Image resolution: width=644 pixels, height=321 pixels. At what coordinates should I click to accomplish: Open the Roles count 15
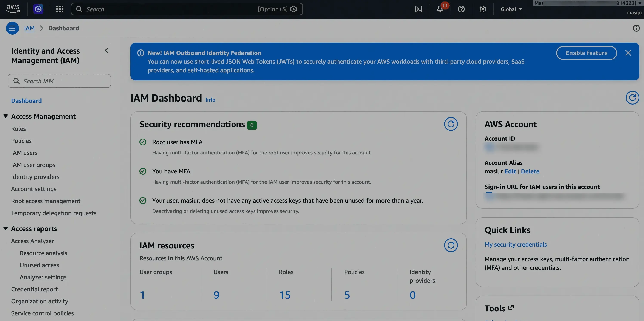[x=285, y=295]
